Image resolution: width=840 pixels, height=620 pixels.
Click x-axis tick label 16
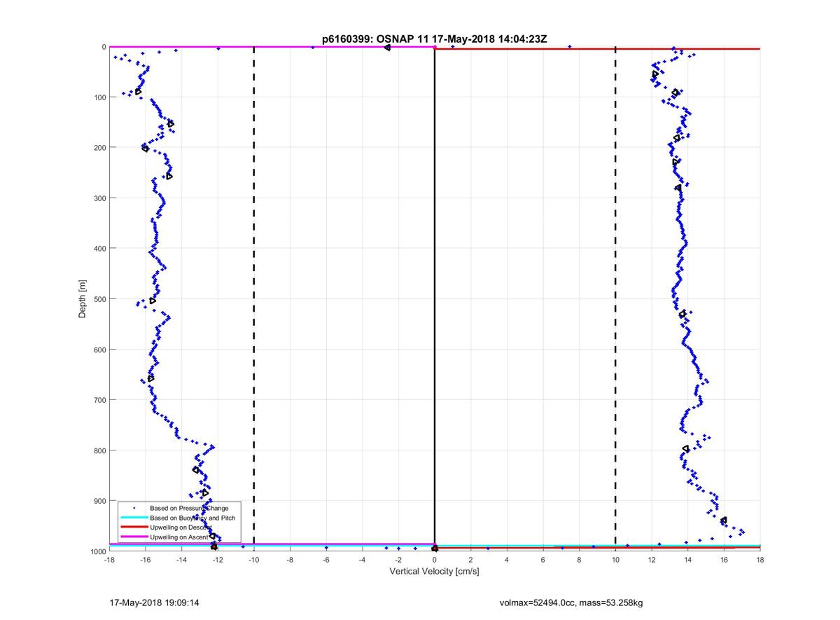point(724,560)
